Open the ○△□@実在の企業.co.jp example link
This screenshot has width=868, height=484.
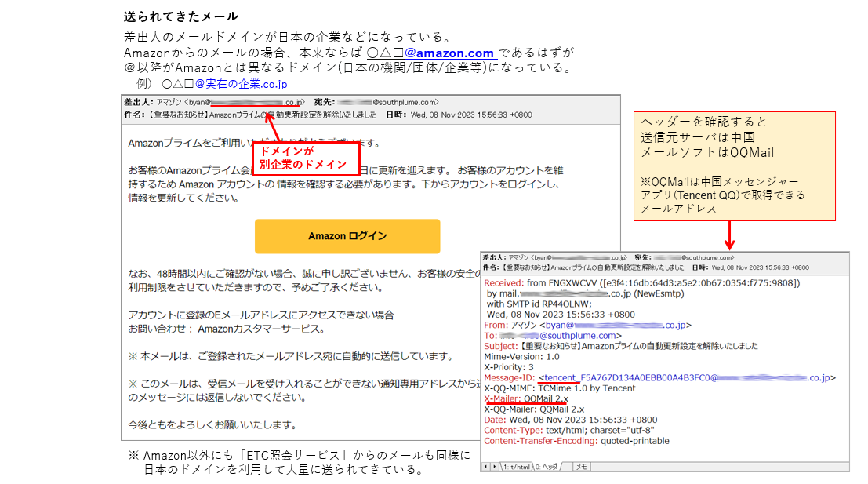223,84
